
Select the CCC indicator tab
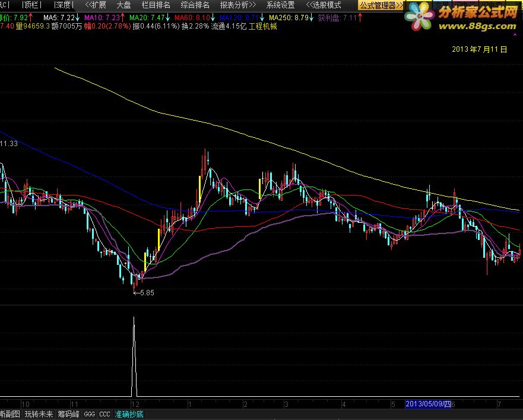coord(104,414)
